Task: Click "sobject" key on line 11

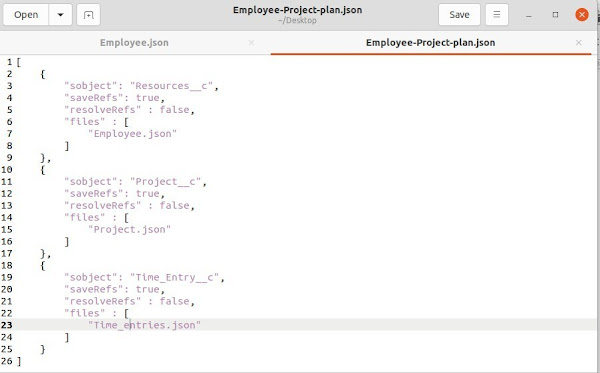Action: 90,182
